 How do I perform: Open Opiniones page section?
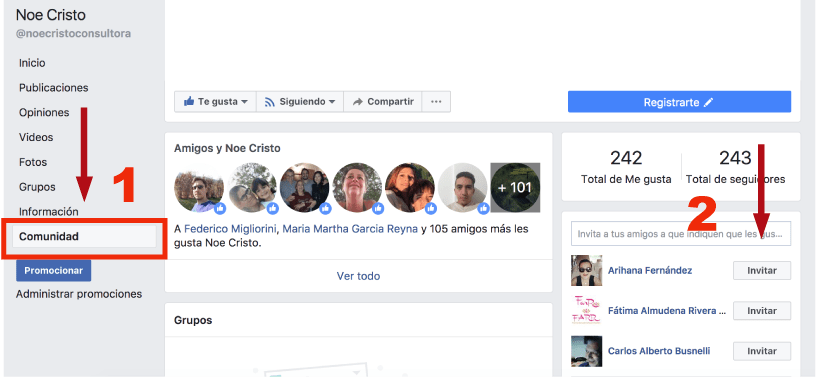44,113
